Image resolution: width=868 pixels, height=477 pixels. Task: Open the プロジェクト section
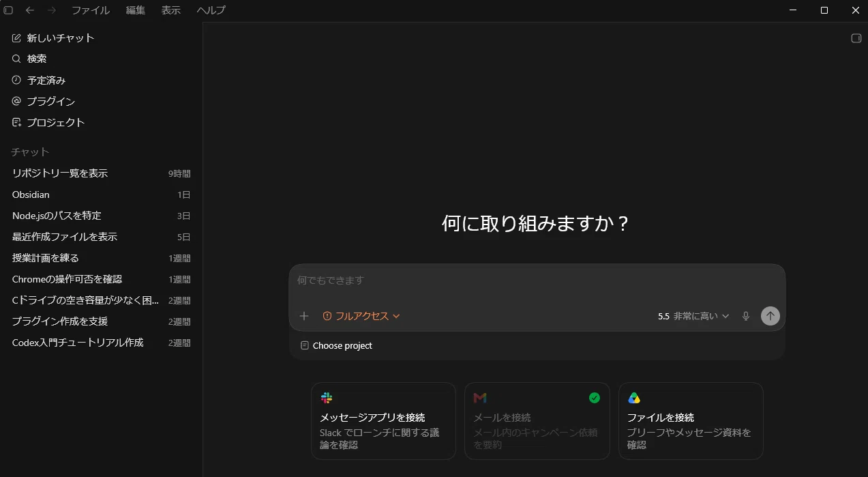click(101, 122)
